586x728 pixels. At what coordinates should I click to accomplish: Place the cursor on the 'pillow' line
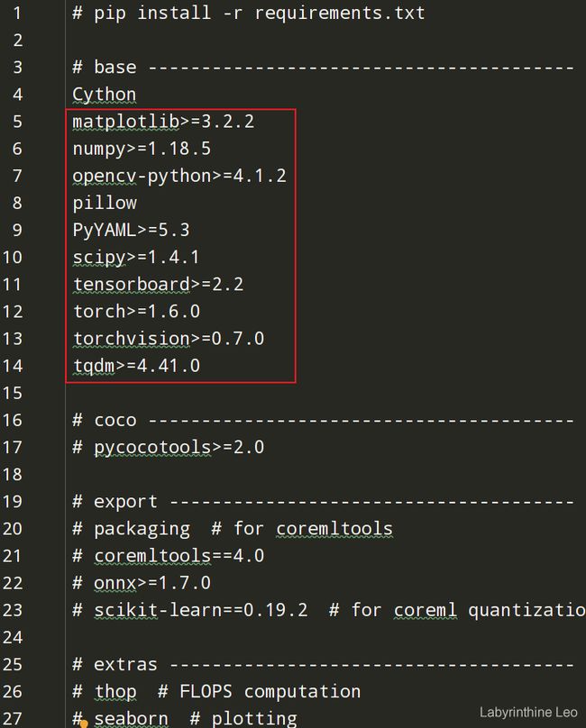pos(105,203)
